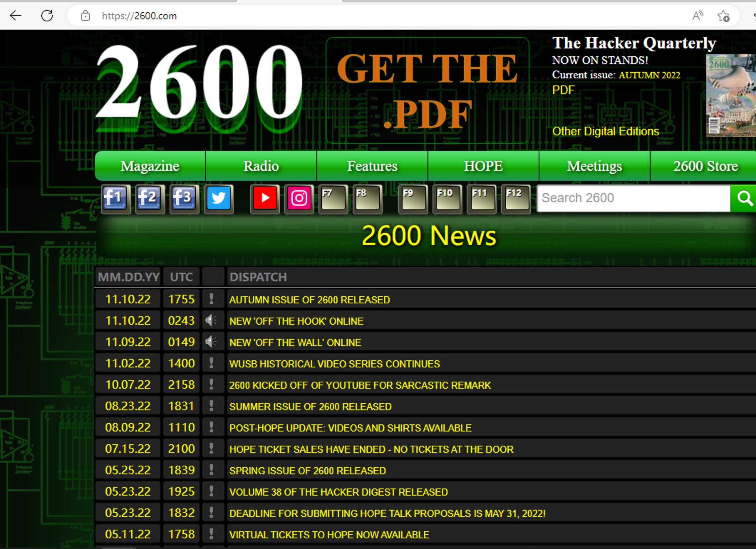This screenshot has height=549, width=756.
Task: Focus the Search 2600 input field
Action: tap(633, 198)
